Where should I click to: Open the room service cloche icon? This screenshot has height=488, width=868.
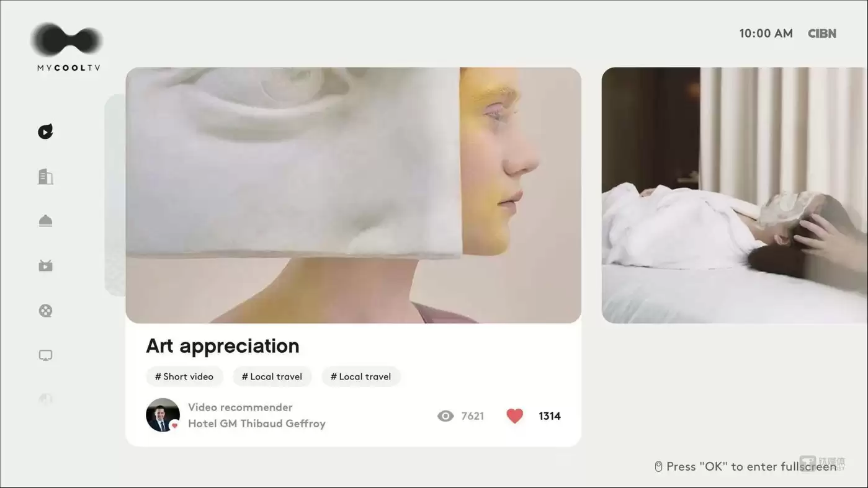tap(45, 221)
